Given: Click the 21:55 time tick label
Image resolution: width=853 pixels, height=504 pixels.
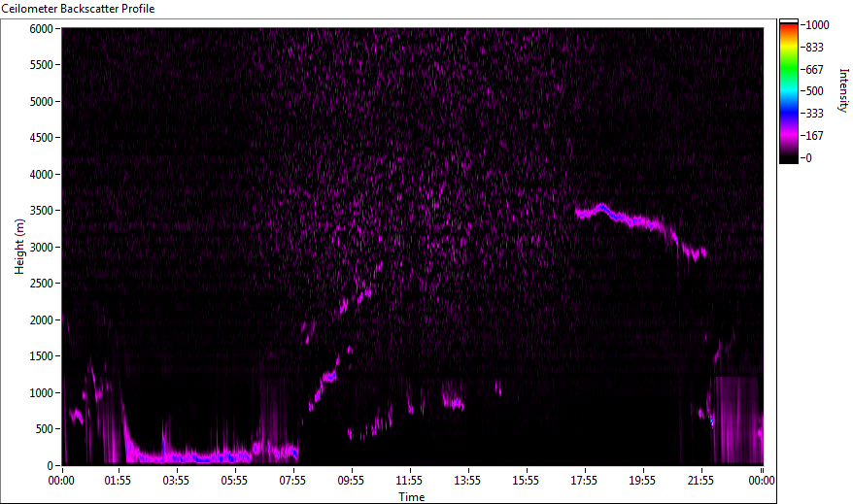Looking at the screenshot, I should tap(700, 481).
